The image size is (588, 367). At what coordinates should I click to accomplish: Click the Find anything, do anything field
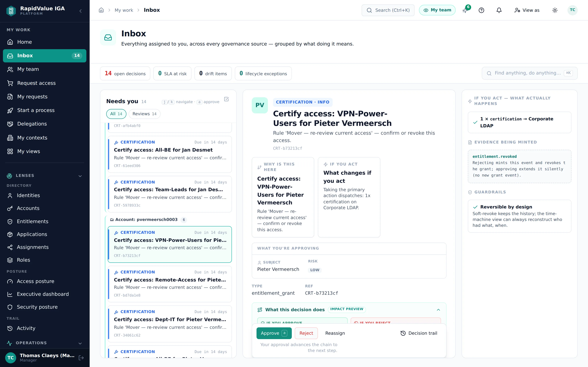click(529, 73)
